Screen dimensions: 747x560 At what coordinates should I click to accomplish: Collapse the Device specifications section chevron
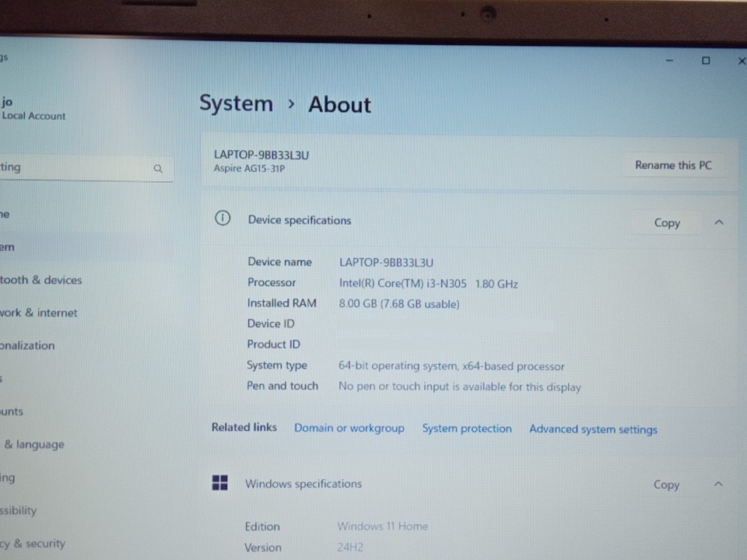(x=719, y=222)
